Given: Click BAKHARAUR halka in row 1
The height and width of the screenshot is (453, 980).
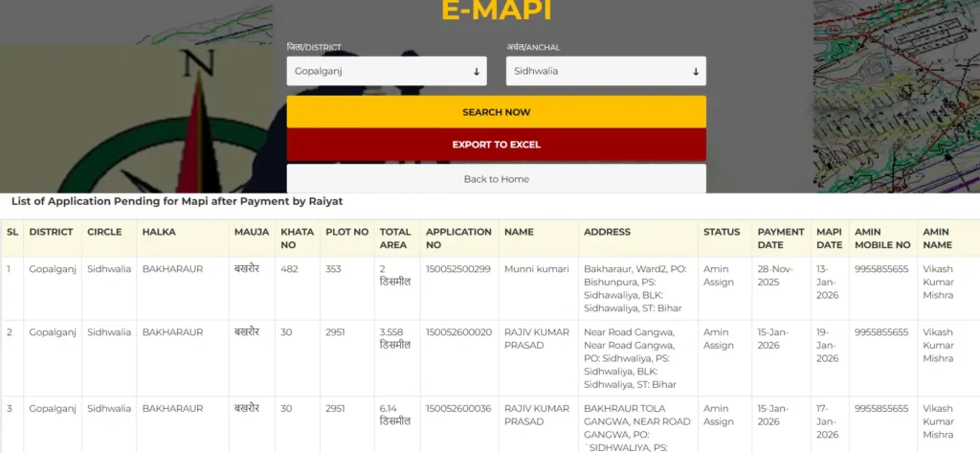Looking at the screenshot, I should click(x=172, y=269).
